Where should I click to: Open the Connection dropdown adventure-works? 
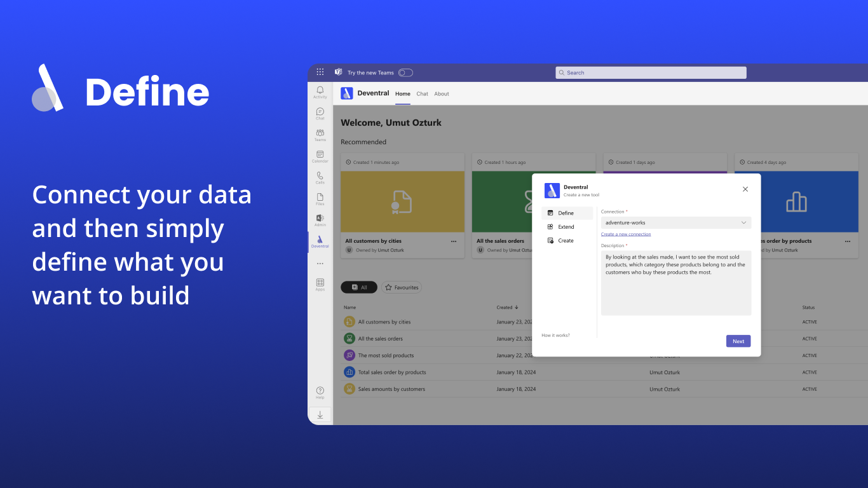tap(676, 223)
